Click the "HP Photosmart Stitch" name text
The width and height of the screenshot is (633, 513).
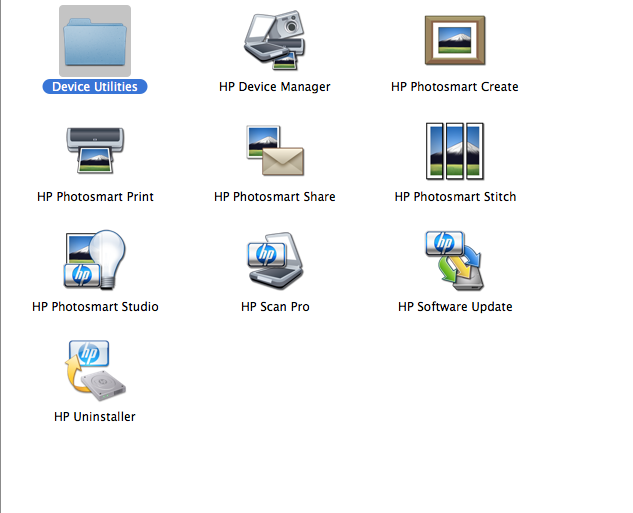pos(455,197)
